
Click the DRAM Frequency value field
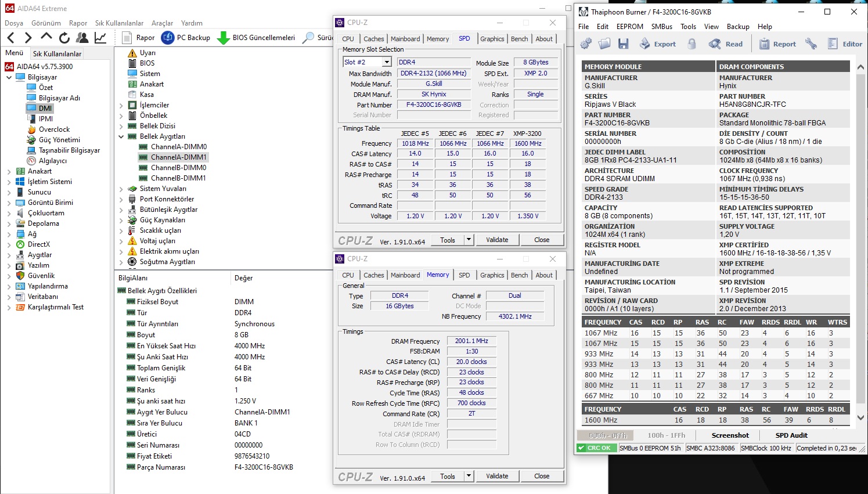coord(472,341)
